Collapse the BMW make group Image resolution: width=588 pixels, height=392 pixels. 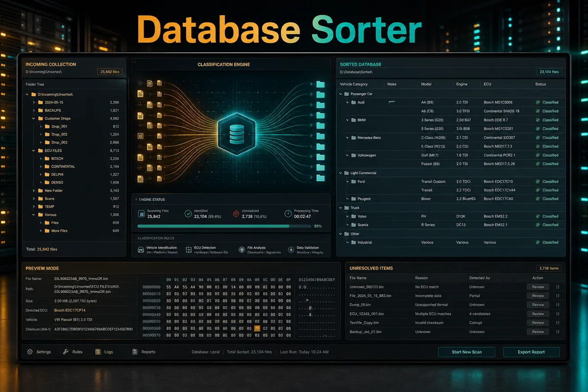tap(347, 120)
